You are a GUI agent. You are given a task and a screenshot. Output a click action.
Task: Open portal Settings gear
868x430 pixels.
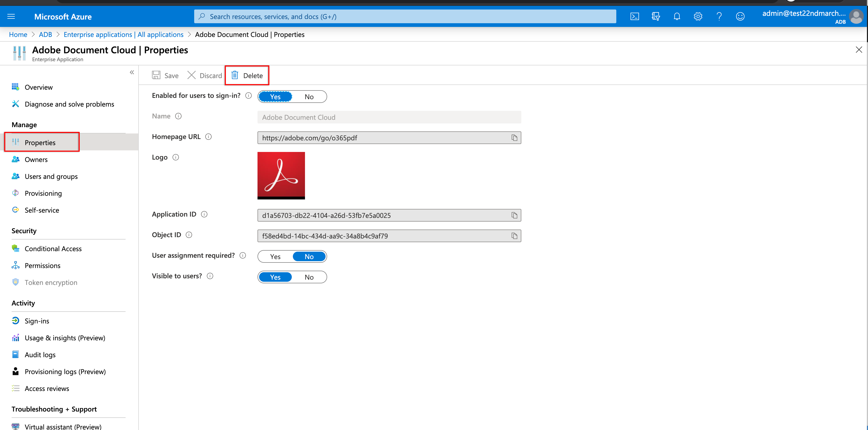[x=698, y=16]
